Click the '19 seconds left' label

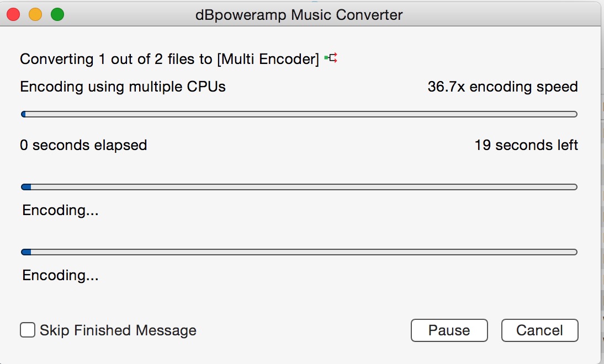coord(526,145)
